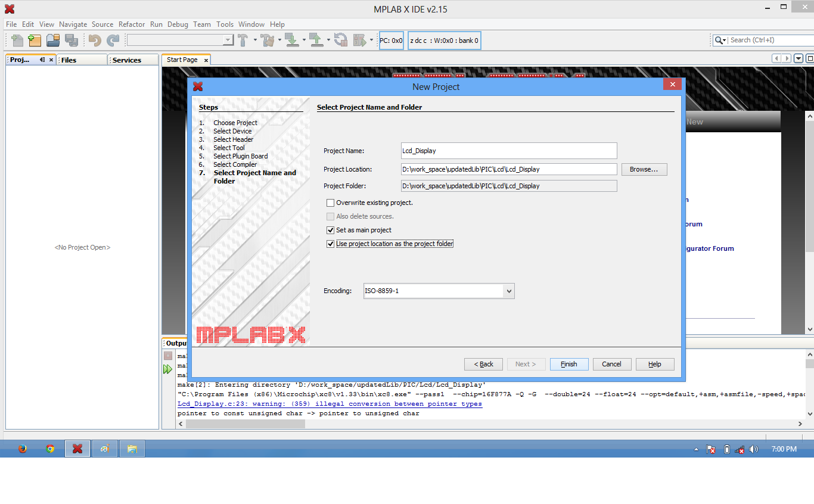
Task: Click the Output scrollbar right arrow
Action: pyautogui.click(x=800, y=424)
